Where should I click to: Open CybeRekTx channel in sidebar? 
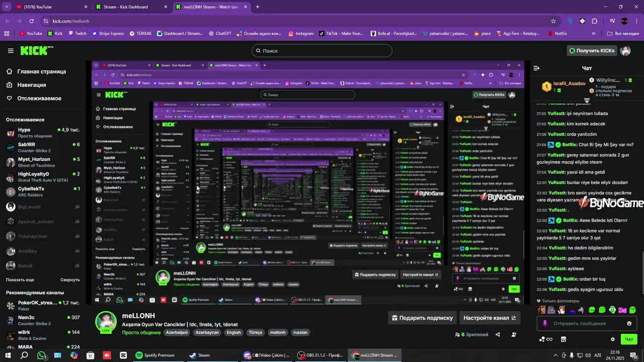coord(43,192)
